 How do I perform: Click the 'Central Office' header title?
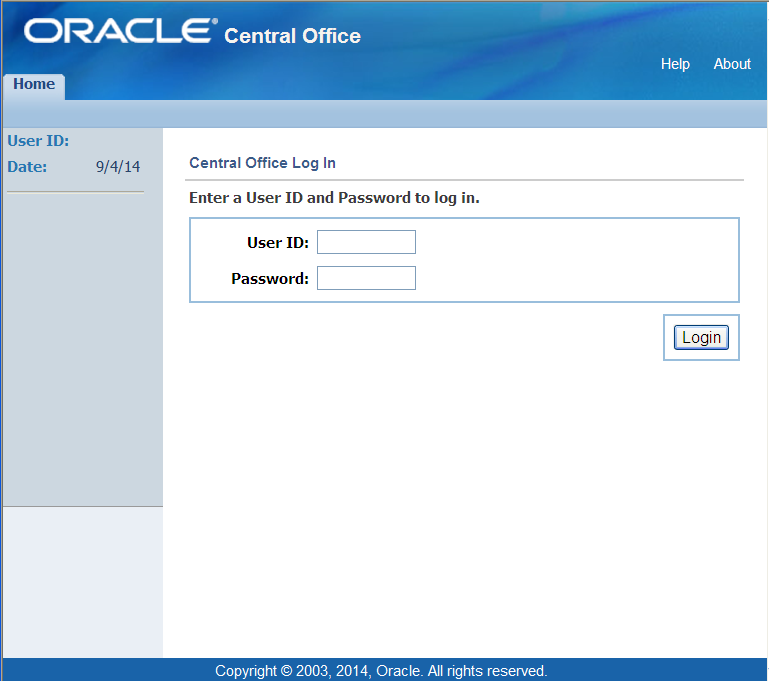pyautogui.click(x=292, y=36)
